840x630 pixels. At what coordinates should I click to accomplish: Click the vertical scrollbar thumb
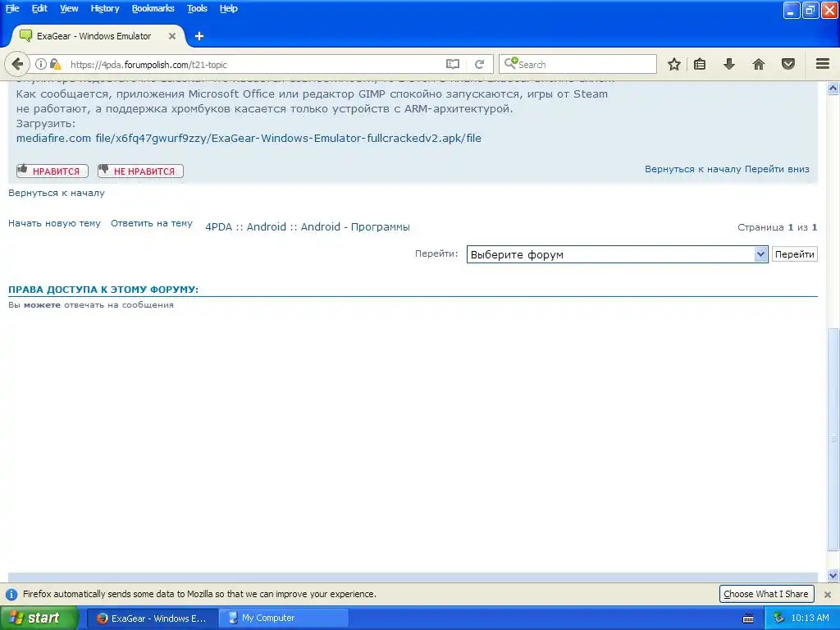(833, 440)
